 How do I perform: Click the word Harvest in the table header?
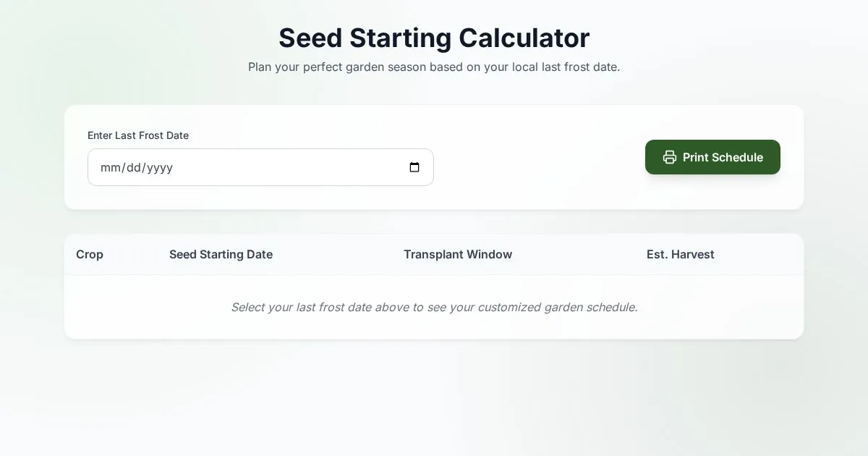tap(692, 254)
